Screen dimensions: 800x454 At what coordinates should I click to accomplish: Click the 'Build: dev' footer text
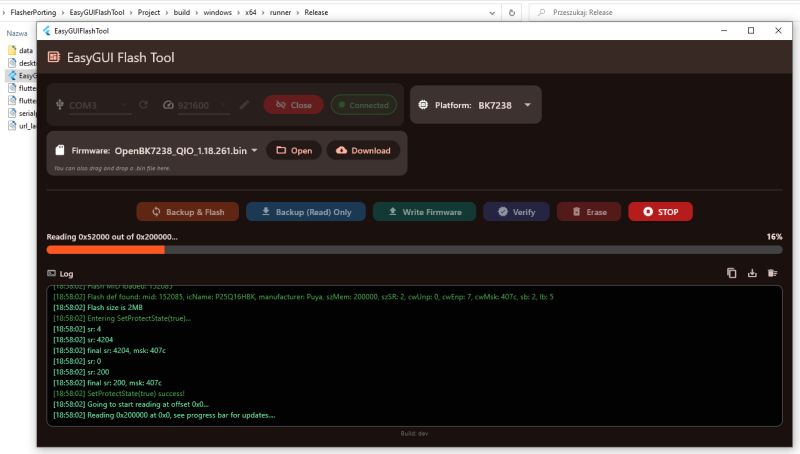pos(414,434)
